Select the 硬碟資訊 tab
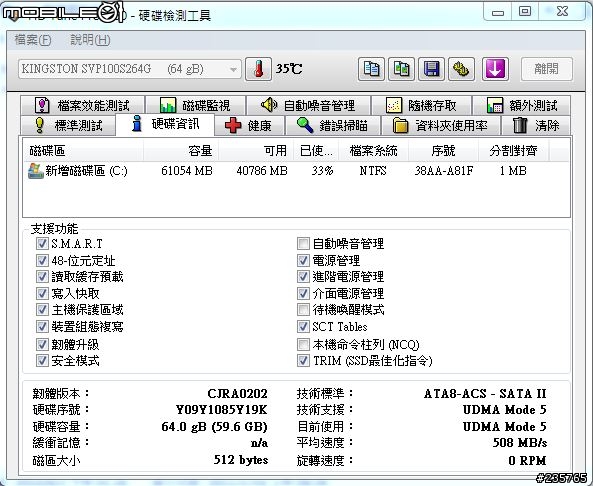593x486 pixels. coord(165,124)
